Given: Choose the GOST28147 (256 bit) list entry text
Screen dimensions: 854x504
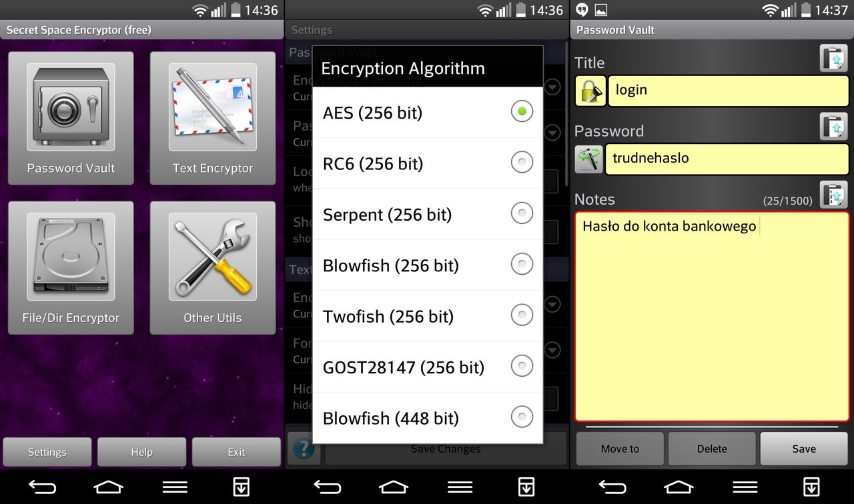Looking at the screenshot, I should (x=404, y=367).
